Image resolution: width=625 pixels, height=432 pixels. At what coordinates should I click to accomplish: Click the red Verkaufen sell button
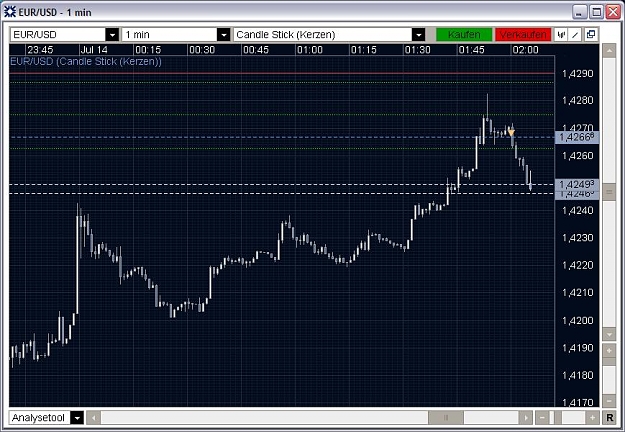point(523,35)
